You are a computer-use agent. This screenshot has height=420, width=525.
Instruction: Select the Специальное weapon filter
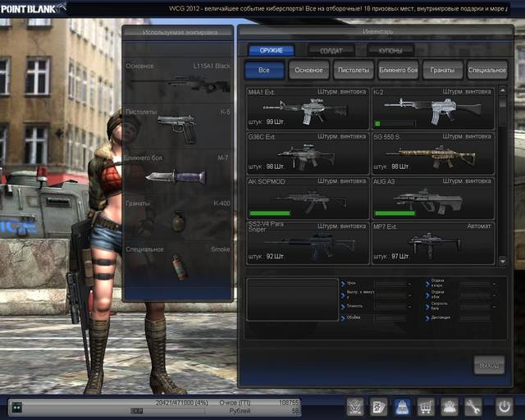(x=487, y=70)
